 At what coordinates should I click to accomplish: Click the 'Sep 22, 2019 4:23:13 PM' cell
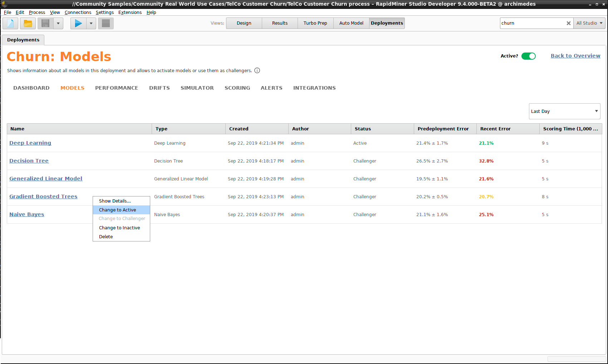256,197
